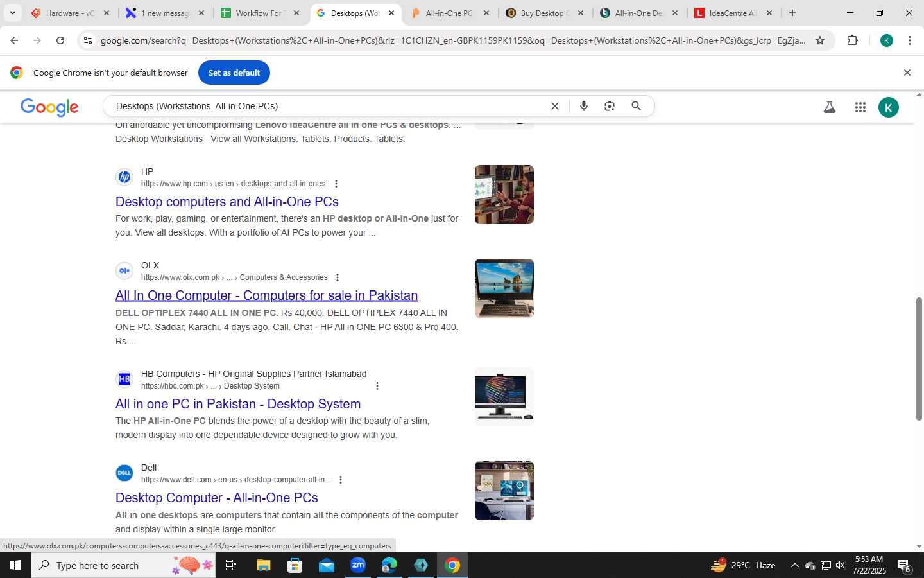Open more options for Dell result
Image resolution: width=924 pixels, height=578 pixels.
pos(341,480)
